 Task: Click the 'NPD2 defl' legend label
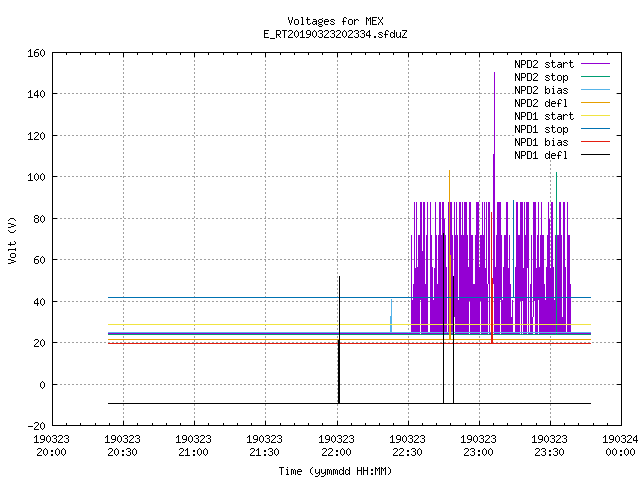click(x=541, y=103)
